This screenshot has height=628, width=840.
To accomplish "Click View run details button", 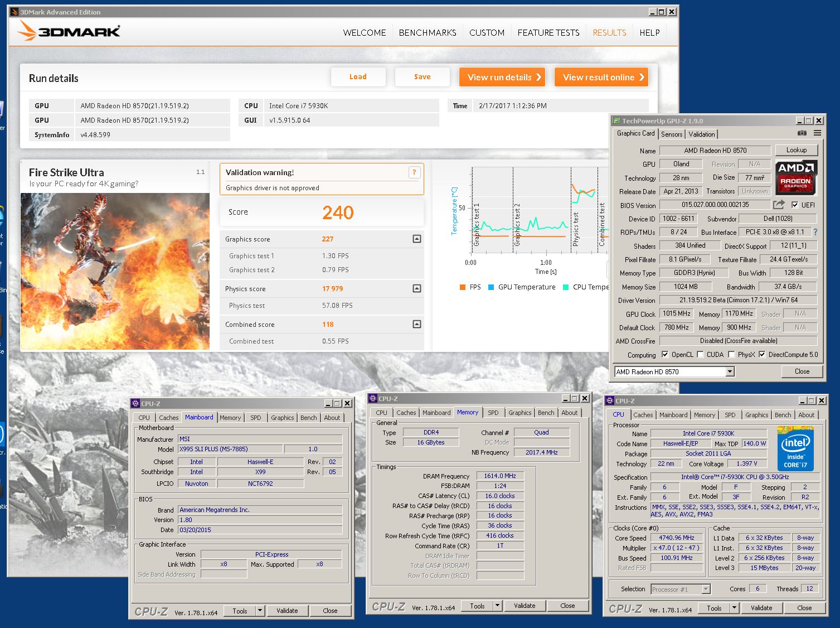I will tap(502, 77).
